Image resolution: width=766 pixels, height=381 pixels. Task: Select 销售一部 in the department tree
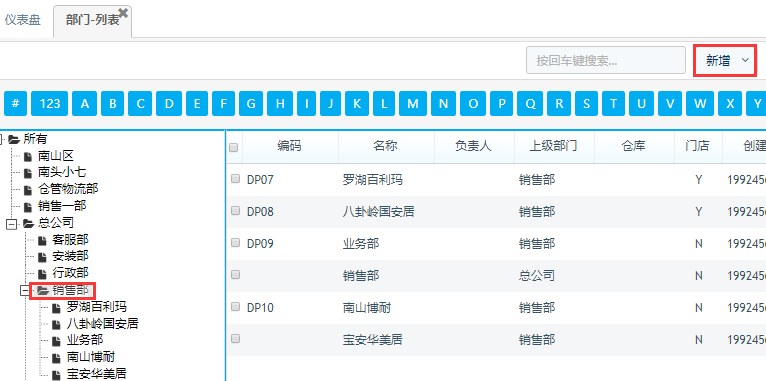coord(62,206)
